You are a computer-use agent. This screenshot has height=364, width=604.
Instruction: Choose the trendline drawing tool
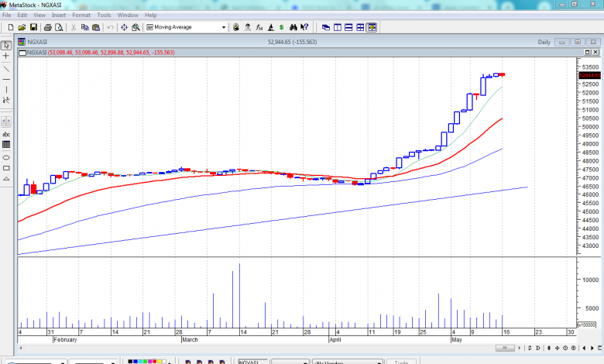tap(7, 68)
